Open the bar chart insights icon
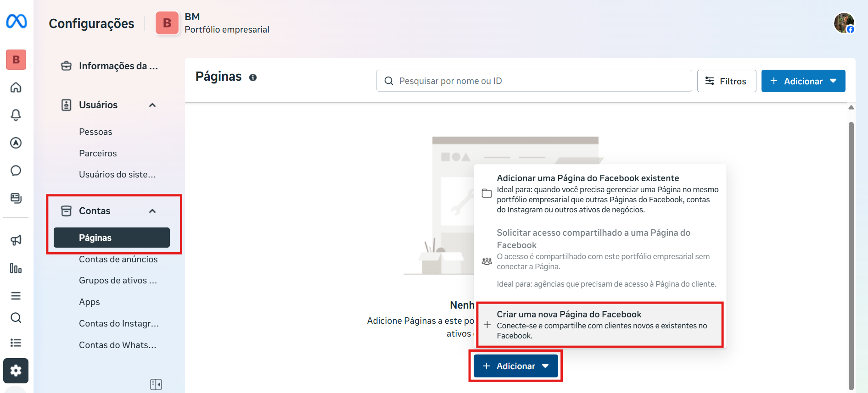The width and height of the screenshot is (868, 393). click(x=16, y=268)
